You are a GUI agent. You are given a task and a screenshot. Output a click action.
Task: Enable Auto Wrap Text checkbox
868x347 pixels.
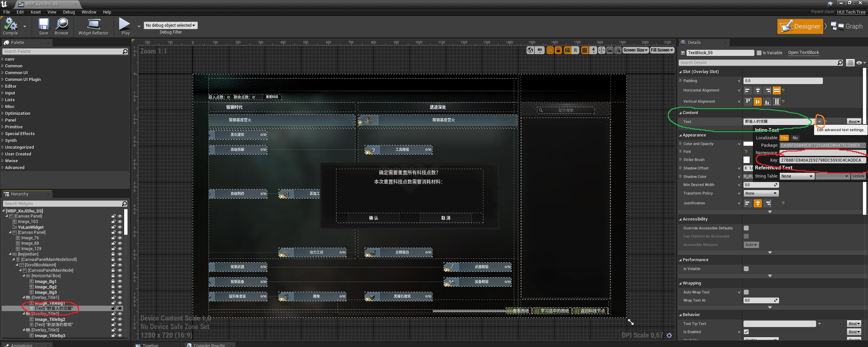coord(746,292)
